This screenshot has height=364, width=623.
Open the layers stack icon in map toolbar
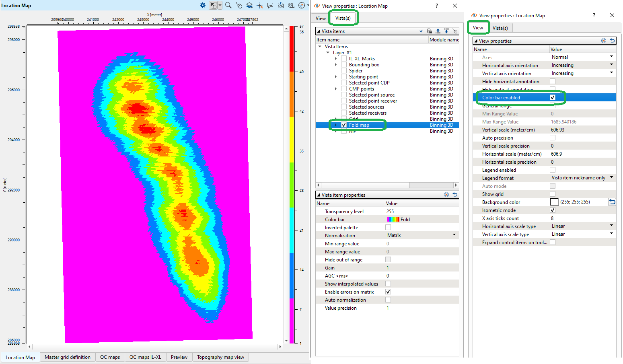click(x=249, y=5)
